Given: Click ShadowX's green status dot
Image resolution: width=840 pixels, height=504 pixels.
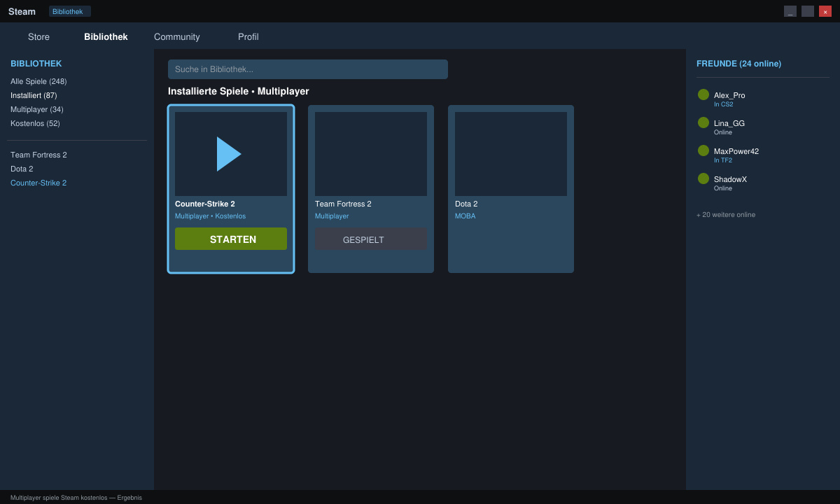Looking at the screenshot, I should click(x=703, y=178).
